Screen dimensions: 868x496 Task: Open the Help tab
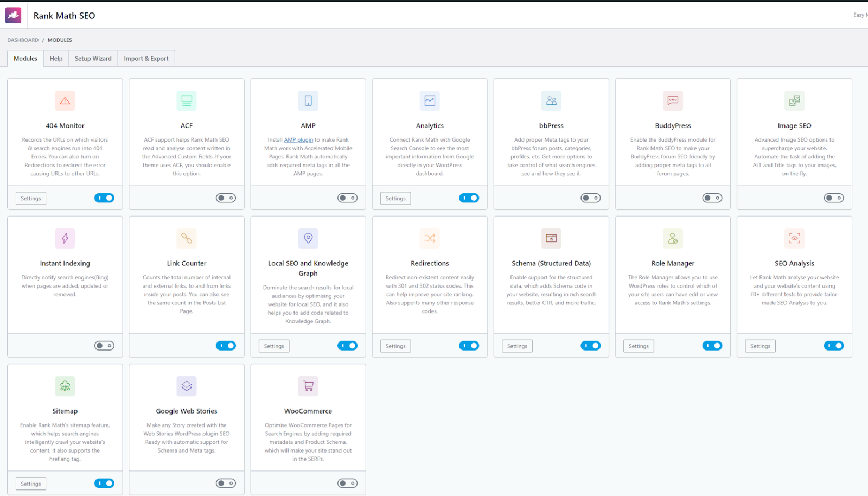click(56, 59)
